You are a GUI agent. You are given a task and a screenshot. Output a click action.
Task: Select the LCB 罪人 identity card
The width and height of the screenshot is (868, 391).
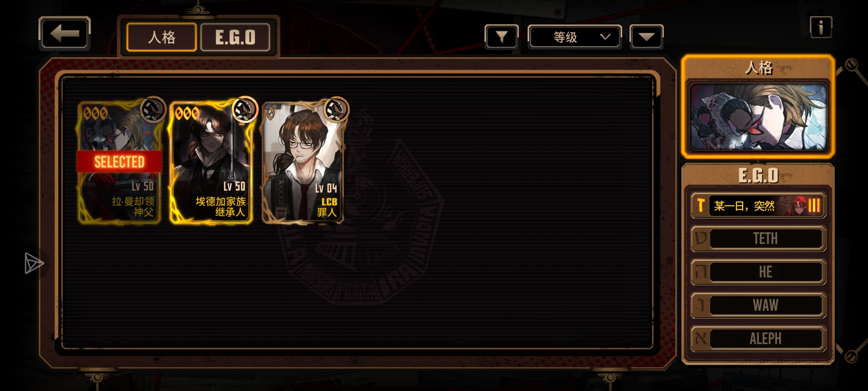(303, 162)
